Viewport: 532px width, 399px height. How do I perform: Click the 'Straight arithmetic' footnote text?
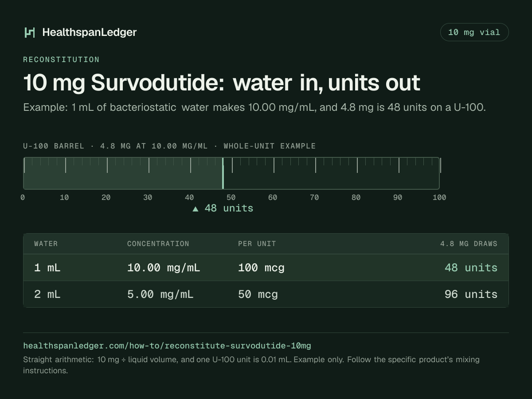click(251, 365)
